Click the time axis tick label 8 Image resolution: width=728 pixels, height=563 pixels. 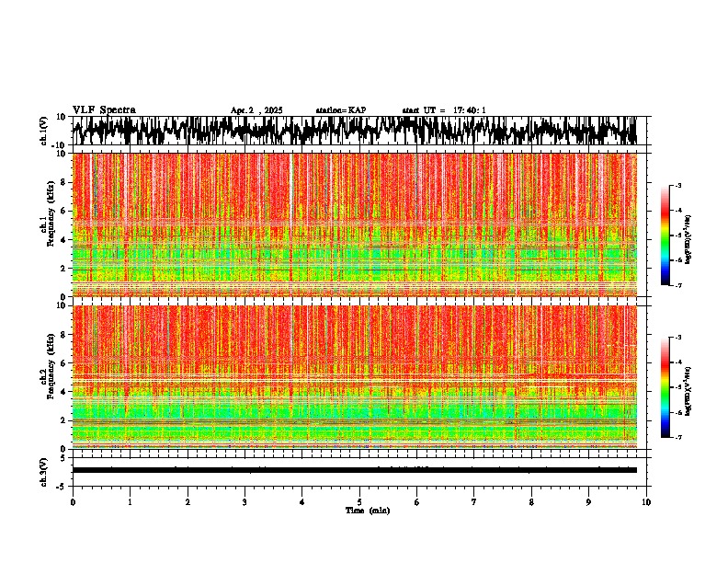[531, 502]
